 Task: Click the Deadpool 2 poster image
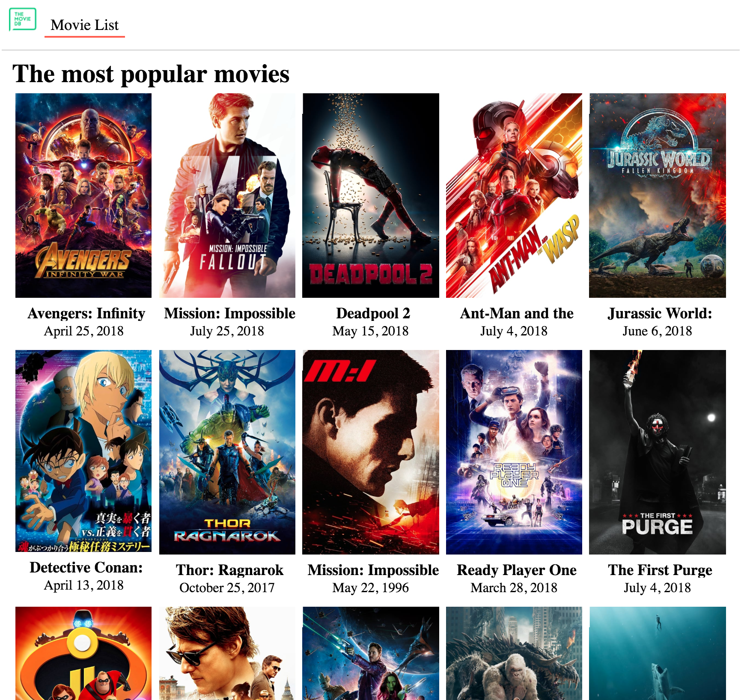371,196
